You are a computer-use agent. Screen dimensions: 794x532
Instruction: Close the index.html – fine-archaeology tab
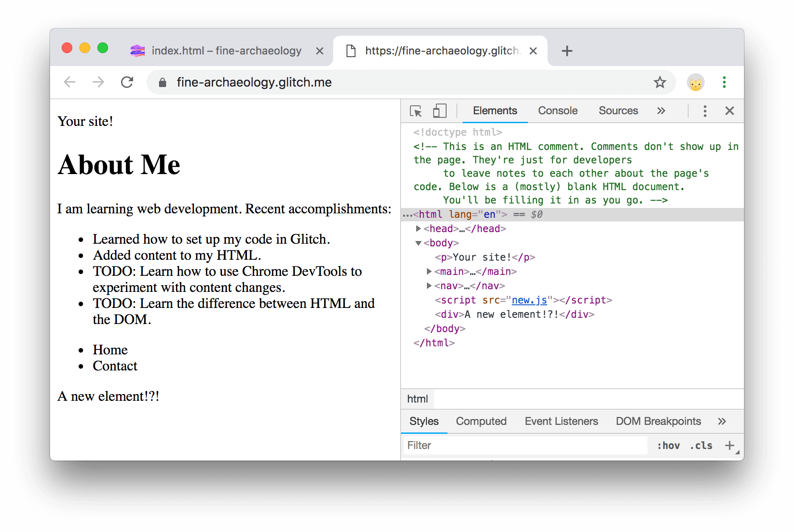320,51
